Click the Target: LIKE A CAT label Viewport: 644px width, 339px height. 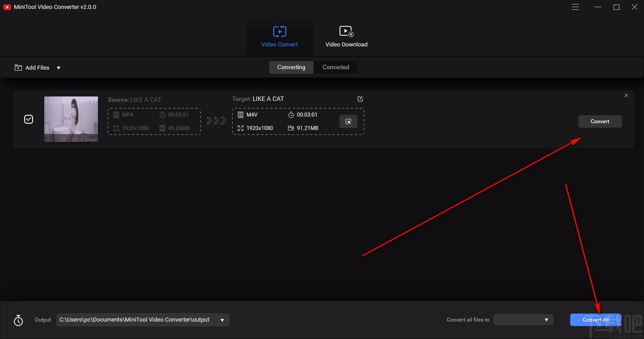(258, 99)
